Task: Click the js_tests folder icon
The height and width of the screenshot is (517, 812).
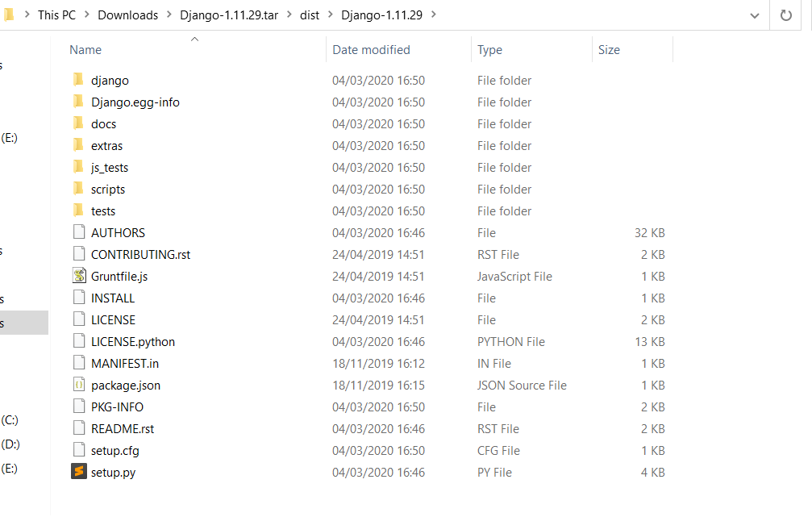Action: tap(78, 167)
